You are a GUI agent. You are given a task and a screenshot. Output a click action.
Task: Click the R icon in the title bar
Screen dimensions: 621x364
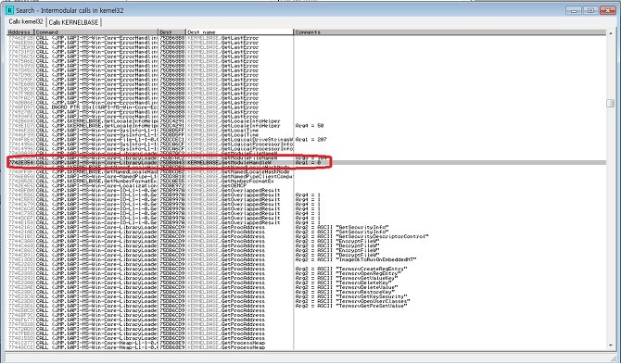coord(9,10)
